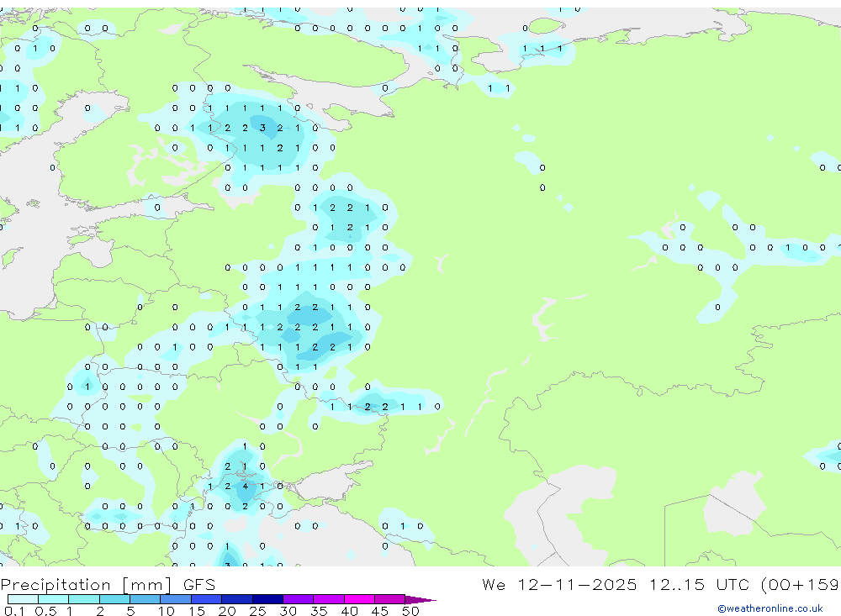Viewport: 841px width, 616px height.
Task: Click the legend value '30'
Action: click(x=288, y=611)
